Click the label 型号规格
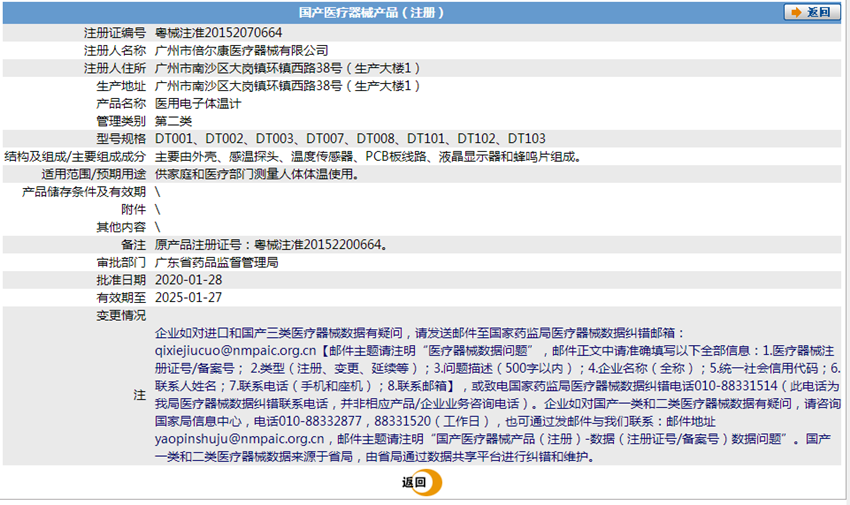This screenshot has height=505, width=850. [121, 139]
